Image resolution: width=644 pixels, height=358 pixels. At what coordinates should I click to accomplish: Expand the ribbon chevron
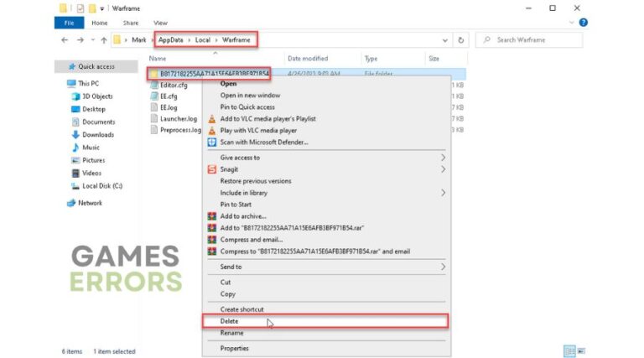point(571,23)
